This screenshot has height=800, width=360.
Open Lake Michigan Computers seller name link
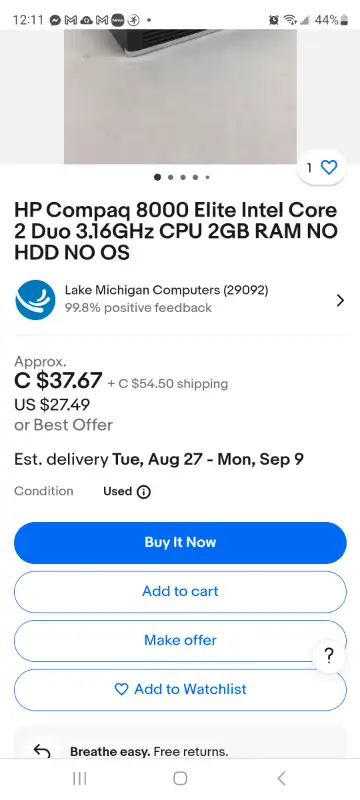point(166,290)
